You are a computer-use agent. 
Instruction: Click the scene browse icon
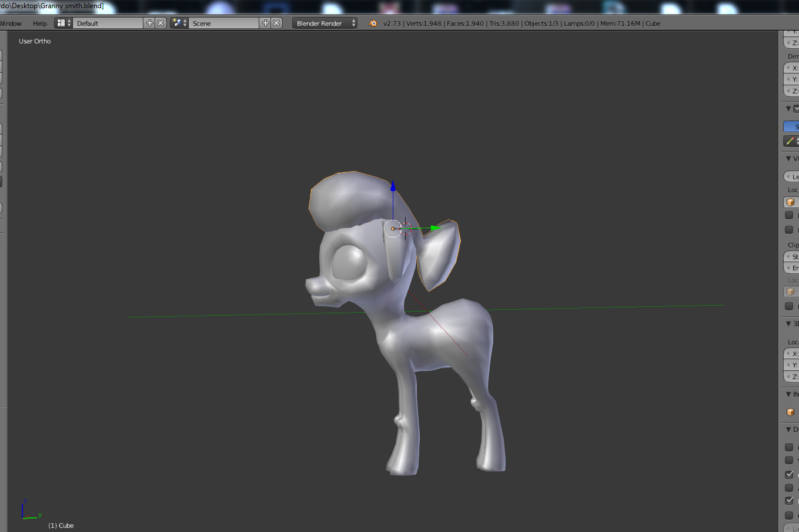click(179, 23)
